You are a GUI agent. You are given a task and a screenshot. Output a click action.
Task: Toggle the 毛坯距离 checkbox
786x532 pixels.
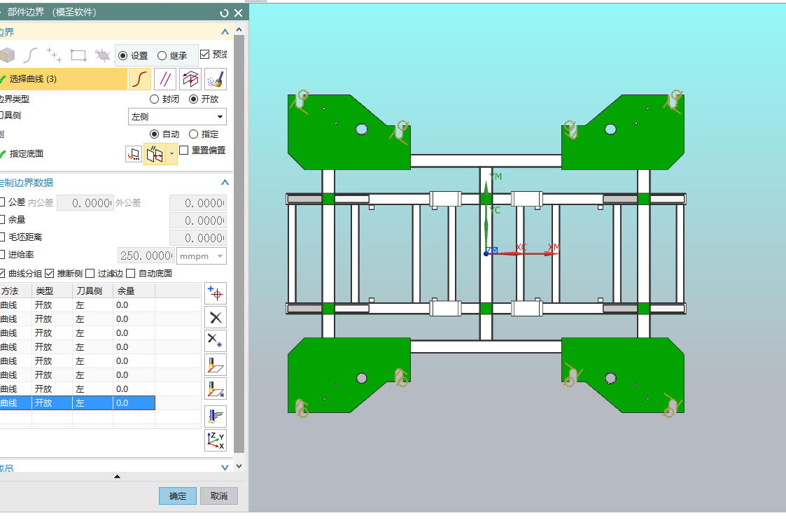(2, 237)
